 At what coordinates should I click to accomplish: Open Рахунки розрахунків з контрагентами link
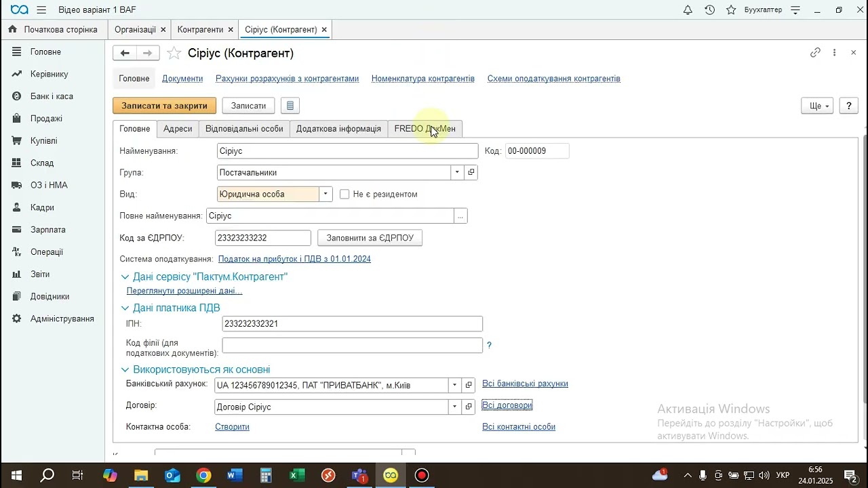point(287,79)
